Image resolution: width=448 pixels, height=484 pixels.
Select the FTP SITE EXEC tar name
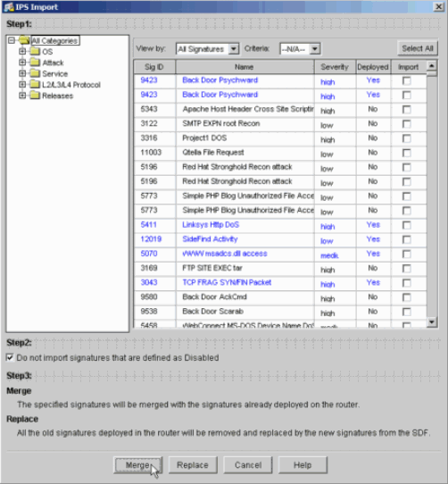[212, 268]
